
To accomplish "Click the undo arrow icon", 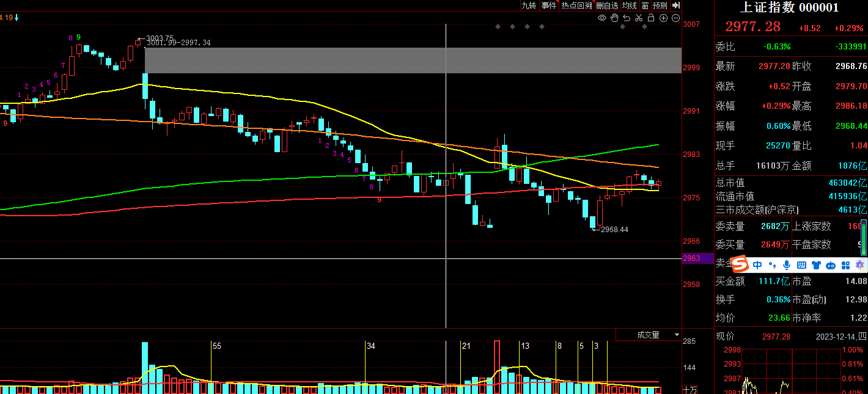I will tap(626, 18).
